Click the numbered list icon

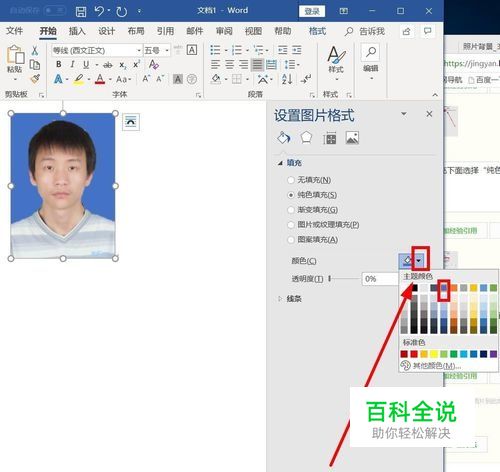pos(236,50)
